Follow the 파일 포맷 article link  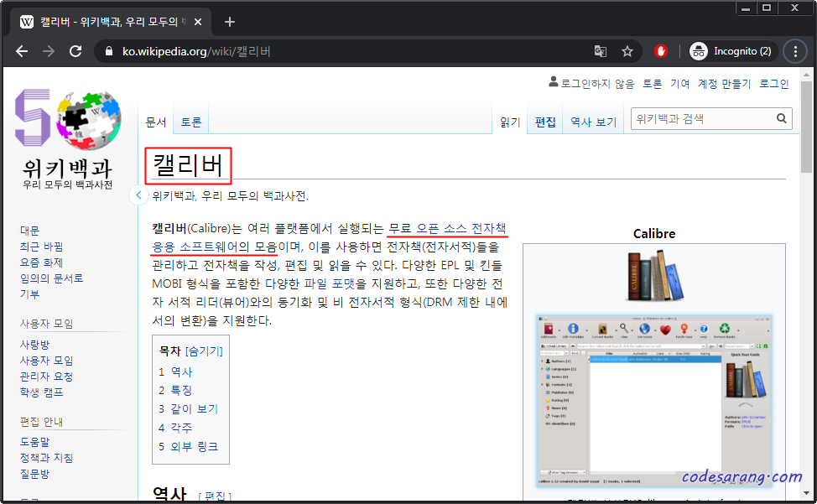(330, 283)
